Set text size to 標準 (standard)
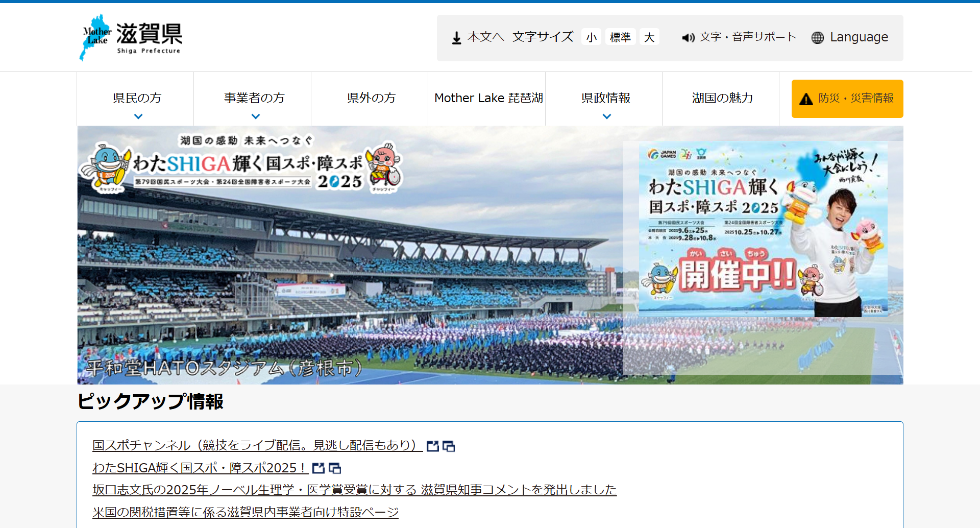The width and height of the screenshot is (980, 528). [x=620, y=37]
